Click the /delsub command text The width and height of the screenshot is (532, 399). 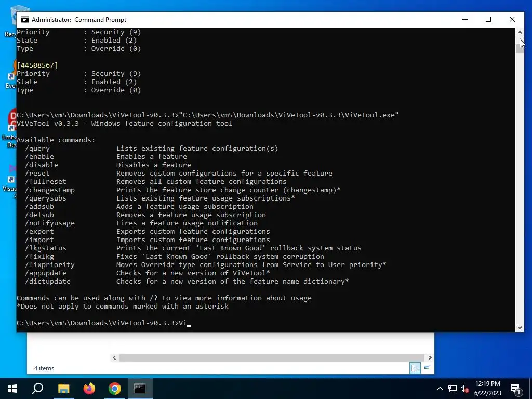coord(39,215)
